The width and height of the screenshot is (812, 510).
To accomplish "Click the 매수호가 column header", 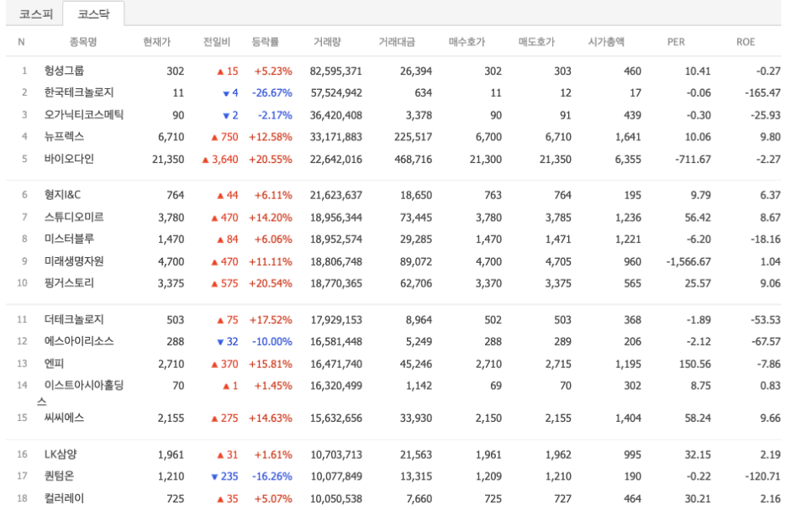I will [x=467, y=42].
